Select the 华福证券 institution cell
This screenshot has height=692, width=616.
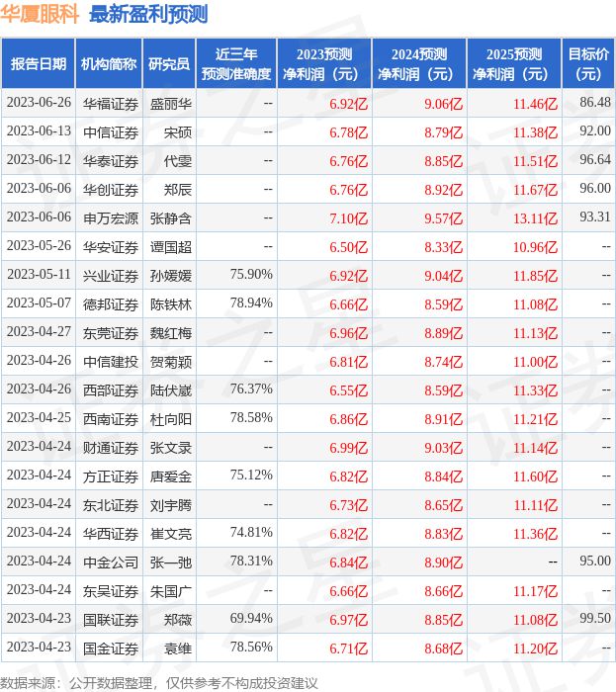tap(111, 104)
